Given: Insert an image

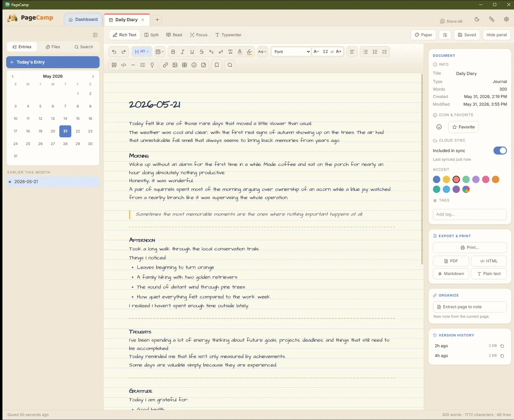Looking at the screenshot, I should pos(175,65).
